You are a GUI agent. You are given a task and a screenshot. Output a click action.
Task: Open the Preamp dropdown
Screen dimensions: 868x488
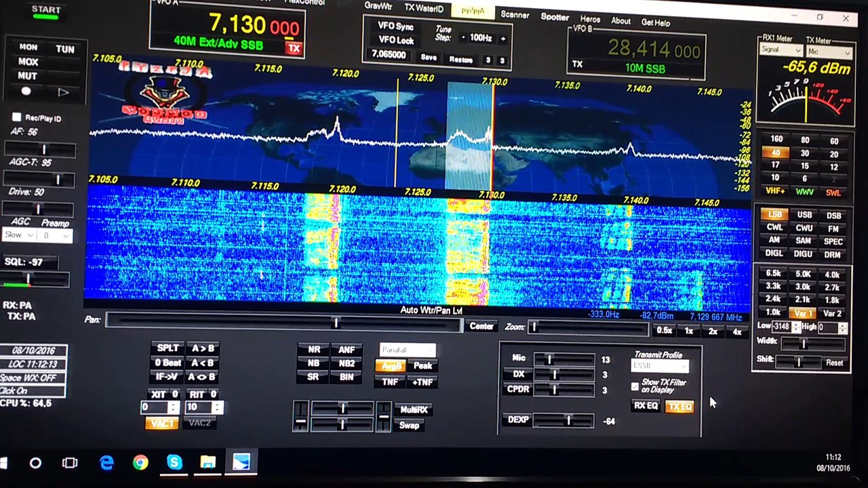[56, 236]
